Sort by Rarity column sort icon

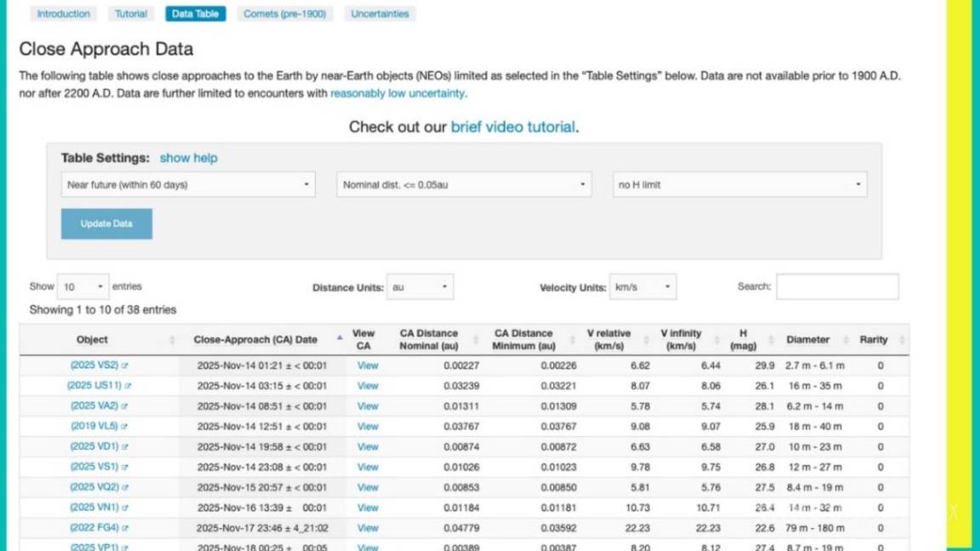coord(902,340)
